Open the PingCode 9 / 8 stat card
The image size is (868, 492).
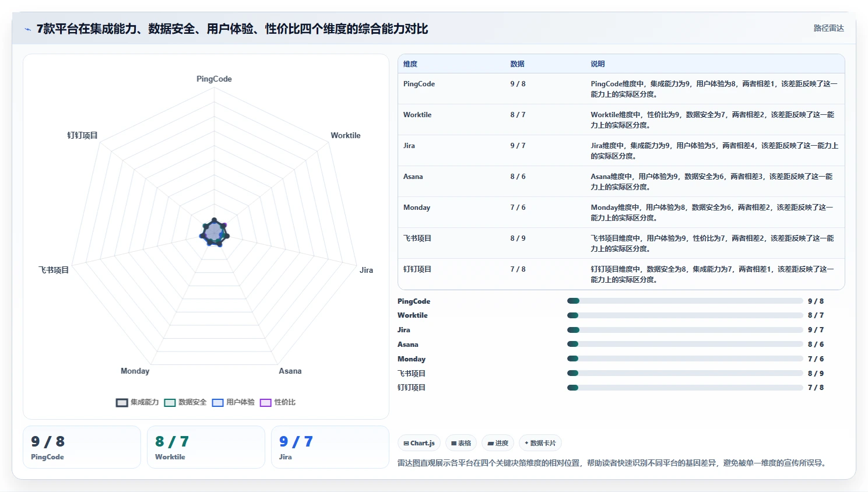tap(82, 447)
